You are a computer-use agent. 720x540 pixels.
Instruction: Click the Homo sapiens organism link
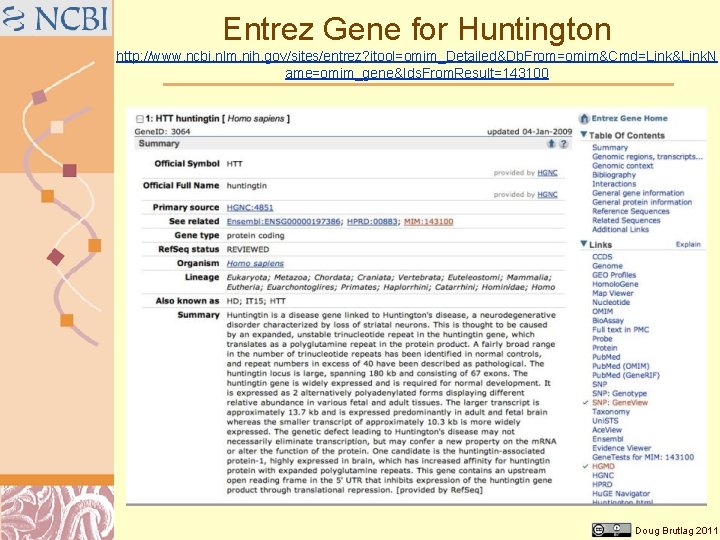(x=255, y=264)
